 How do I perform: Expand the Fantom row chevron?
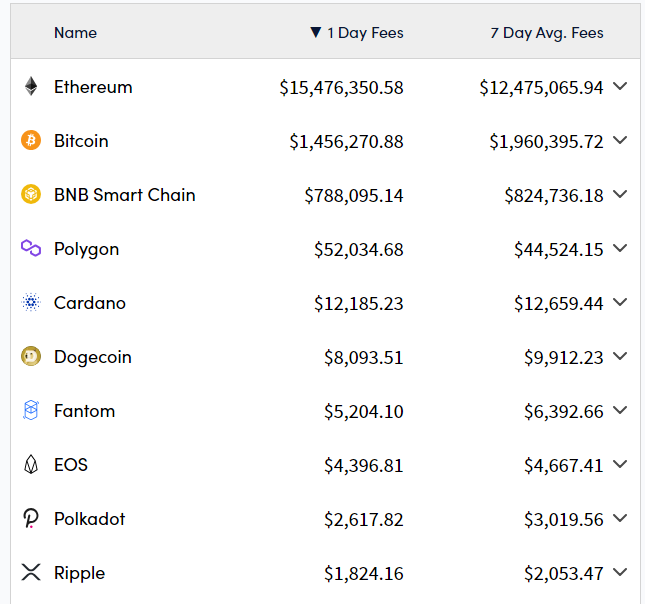point(620,410)
